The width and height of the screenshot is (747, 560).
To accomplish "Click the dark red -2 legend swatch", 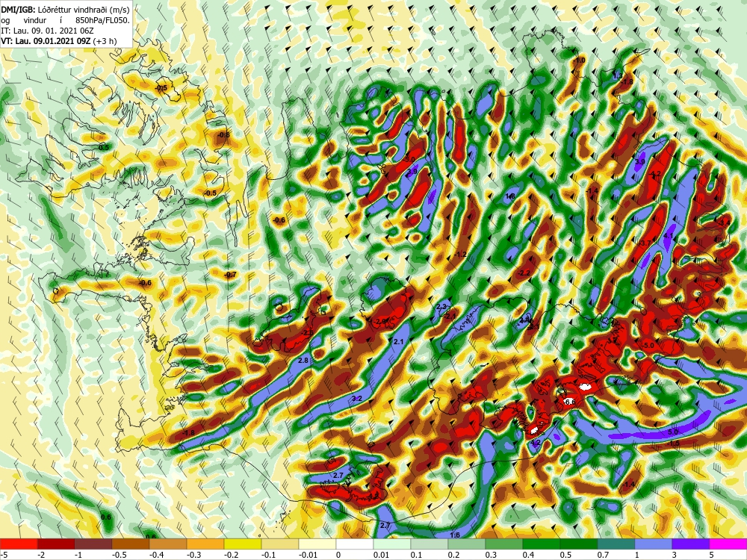I will [56, 544].
